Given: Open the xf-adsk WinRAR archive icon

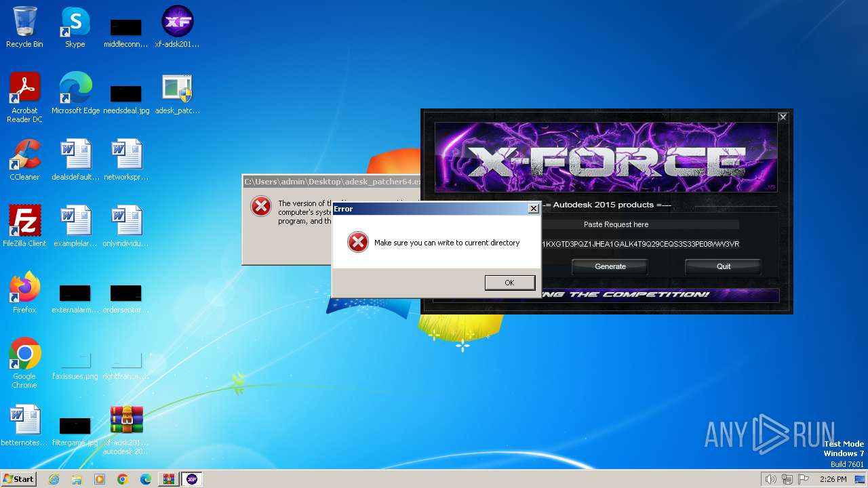Looking at the screenshot, I should [126, 430].
